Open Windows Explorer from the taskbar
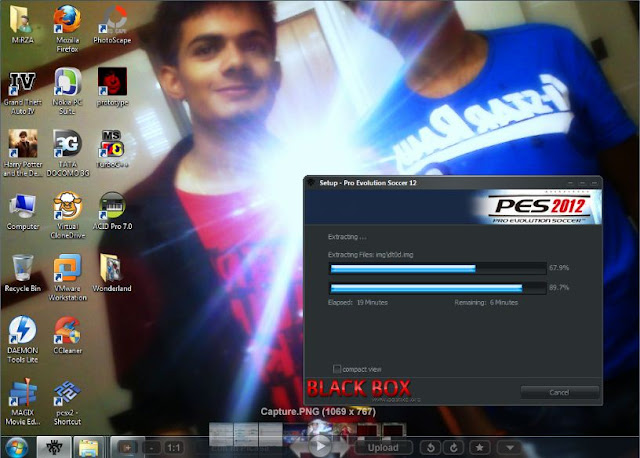640x458 pixels. 89,447
